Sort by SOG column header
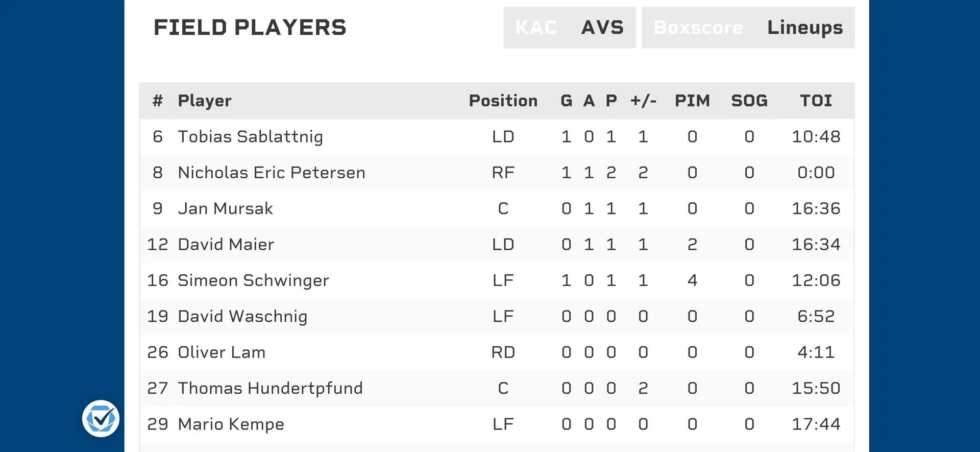Screen dimensions: 980x452 (x=749, y=101)
